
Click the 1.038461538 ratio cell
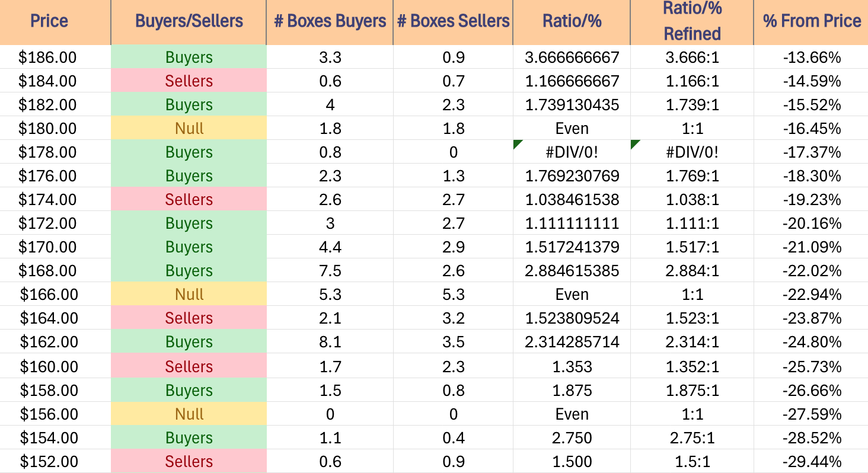click(572, 200)
